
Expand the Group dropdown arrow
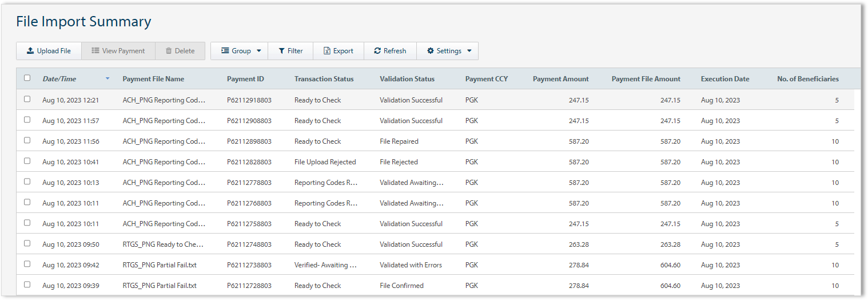coord(258,51)
